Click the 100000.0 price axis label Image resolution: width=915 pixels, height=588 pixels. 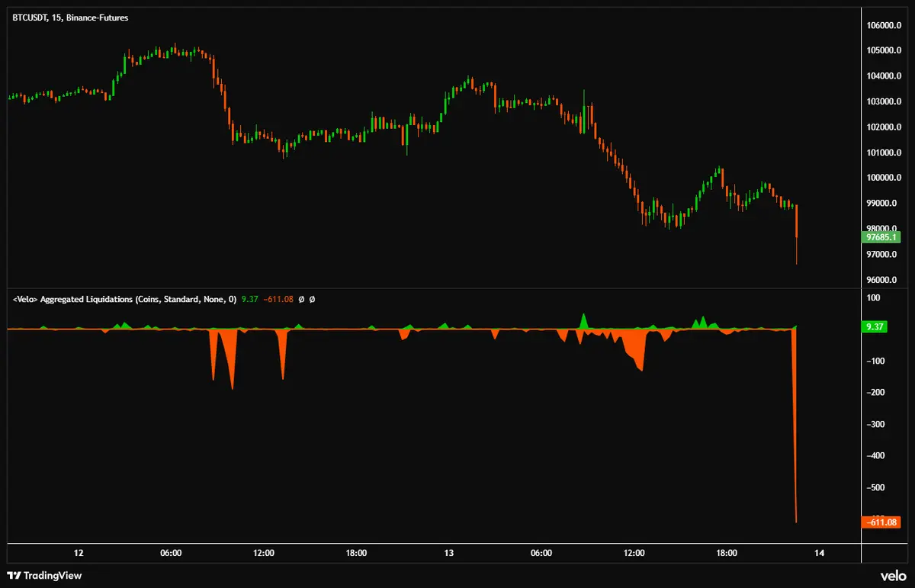coord(883,178)
